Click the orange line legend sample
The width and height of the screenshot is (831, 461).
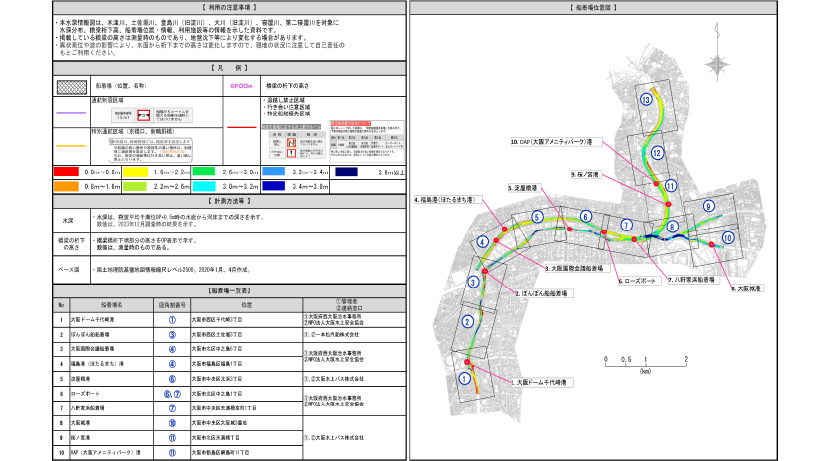[x=71, y=146]
